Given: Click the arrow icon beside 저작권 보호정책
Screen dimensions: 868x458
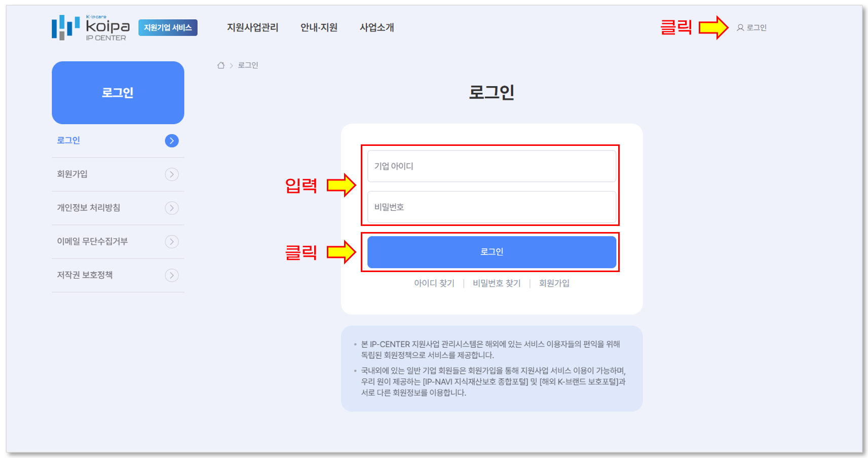Looking at the screenshot, I should (172, 276).
